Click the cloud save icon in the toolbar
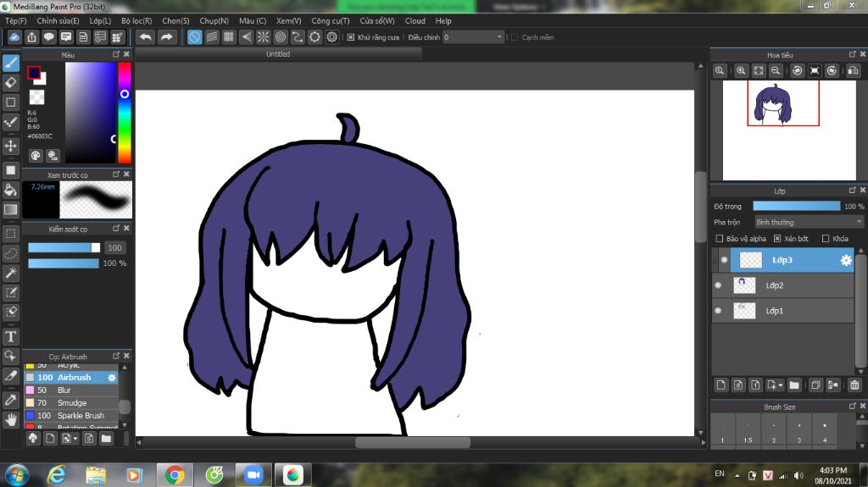 click(x=14, y=37)
